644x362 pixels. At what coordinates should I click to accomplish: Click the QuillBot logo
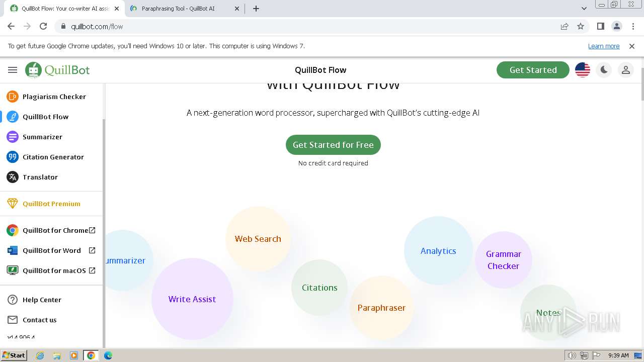point(57,70)
